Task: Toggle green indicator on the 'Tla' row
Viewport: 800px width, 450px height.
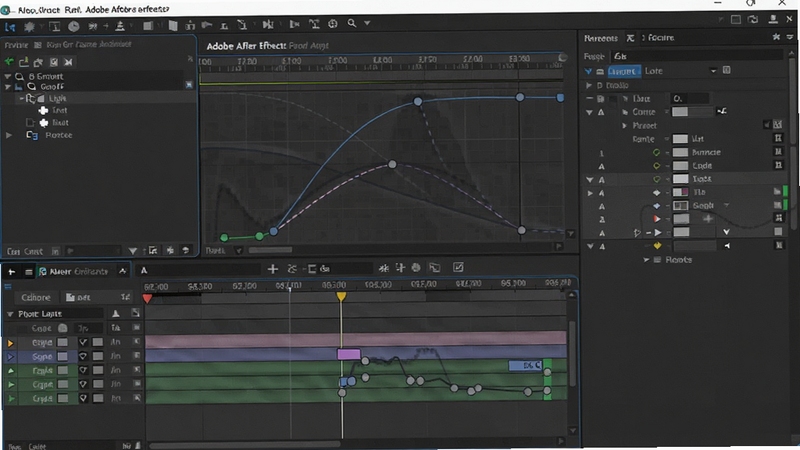Action: pyautogui.click(x=785, y=192)
